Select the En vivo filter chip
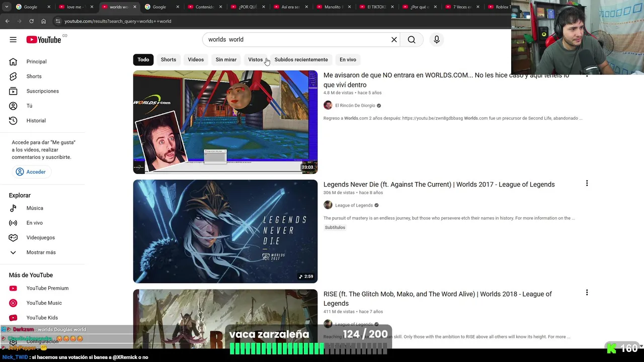 (348, 59)
